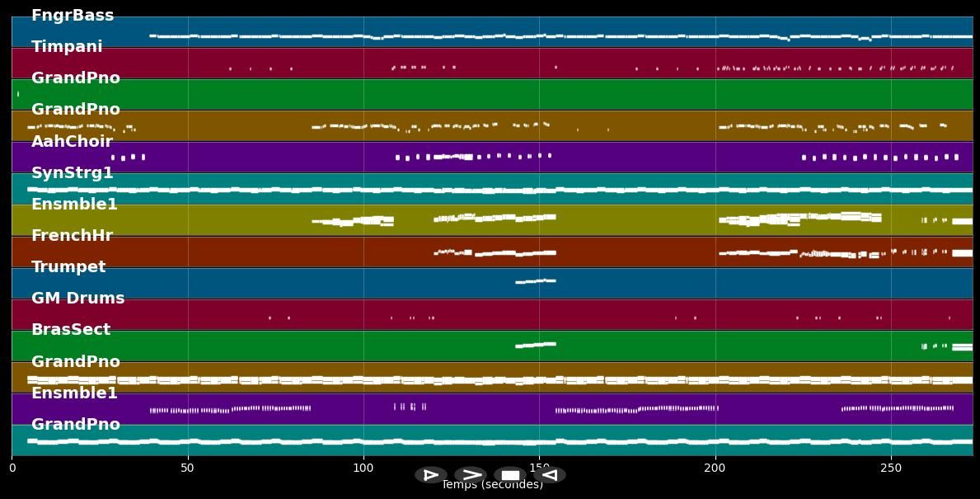Click the 200 second axis tick label

(715, 468)
